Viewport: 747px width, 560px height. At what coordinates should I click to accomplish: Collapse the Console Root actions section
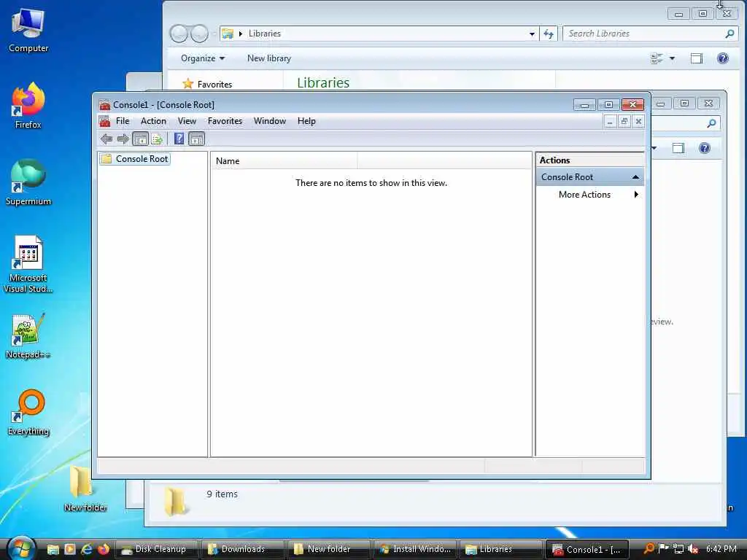coord(635,177)
